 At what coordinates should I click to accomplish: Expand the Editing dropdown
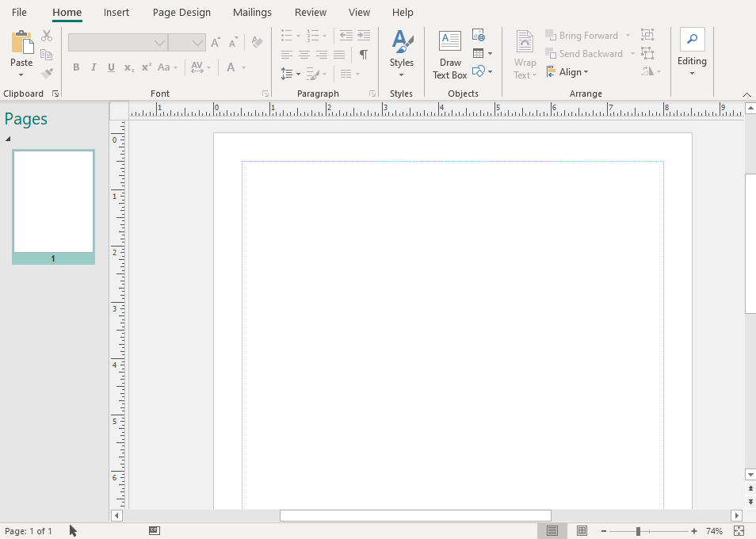click(692, 54)
